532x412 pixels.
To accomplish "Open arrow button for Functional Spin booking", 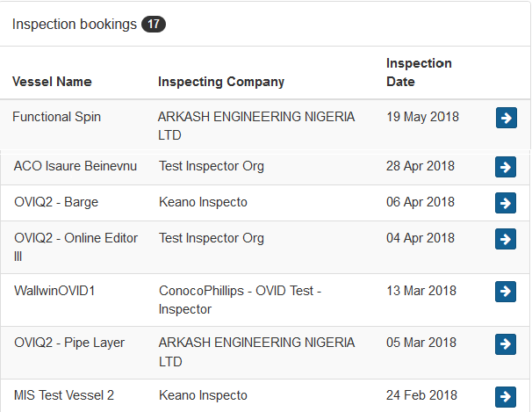I will (507, 118).
